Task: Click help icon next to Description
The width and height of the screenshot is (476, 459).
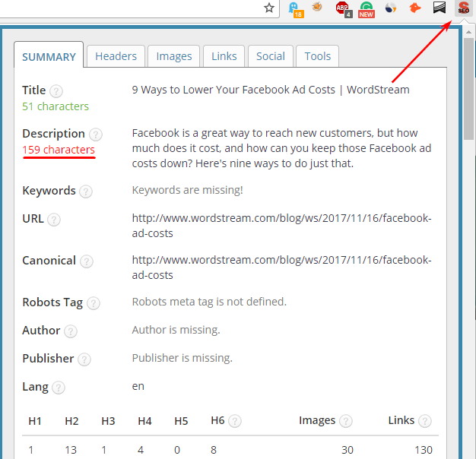Action: click(x=95, y=135)
